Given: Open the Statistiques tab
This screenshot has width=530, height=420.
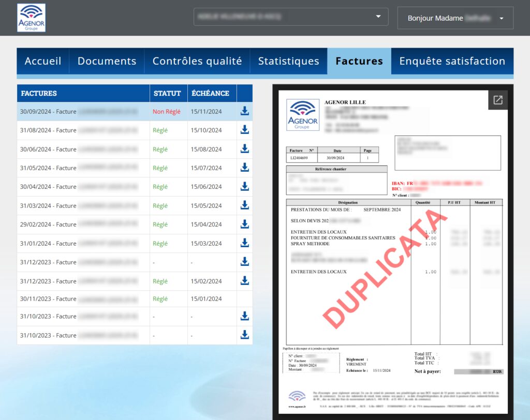Looking at the screenshot, I should click(289, 61).
